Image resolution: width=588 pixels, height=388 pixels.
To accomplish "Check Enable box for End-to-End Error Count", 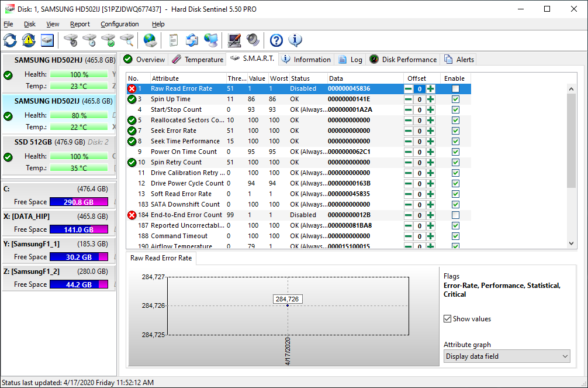I will click(455, 215).
